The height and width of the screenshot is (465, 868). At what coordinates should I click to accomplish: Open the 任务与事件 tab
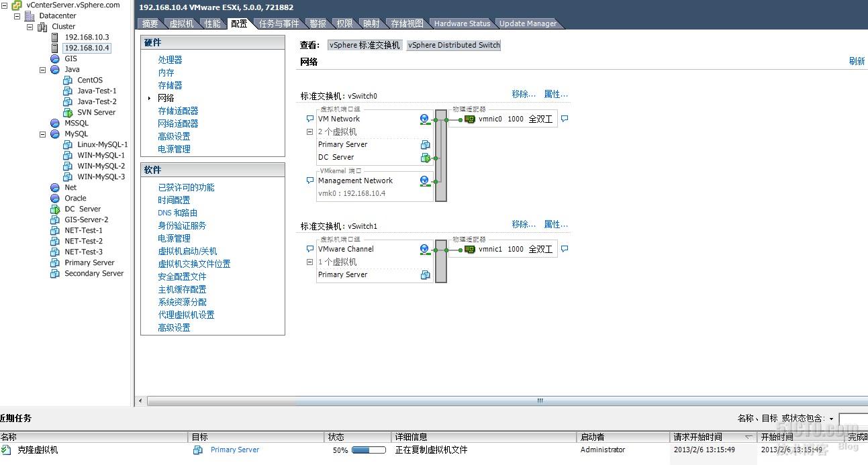click(x=279, y=23)
